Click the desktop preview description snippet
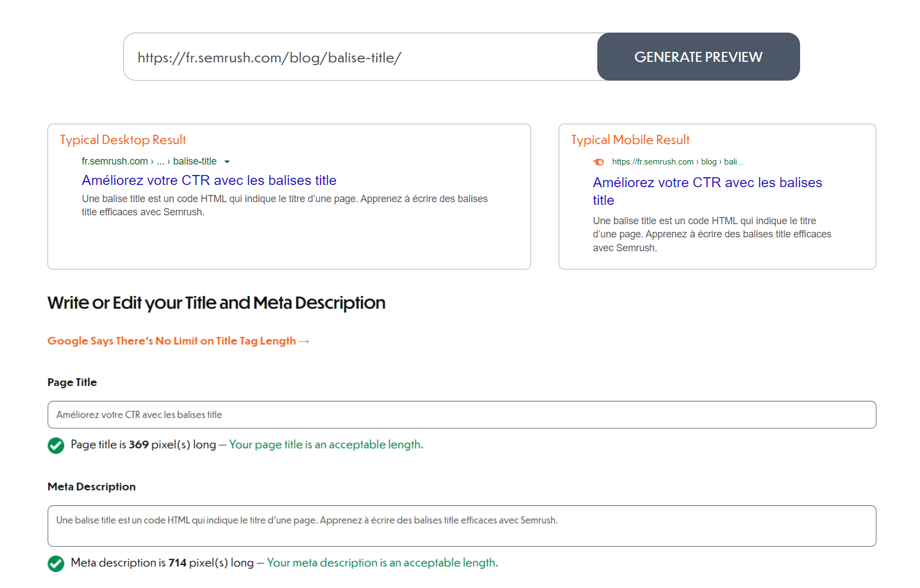Image resolution: width=920 pixels, height=588 pixels. (x=285, y=205)
